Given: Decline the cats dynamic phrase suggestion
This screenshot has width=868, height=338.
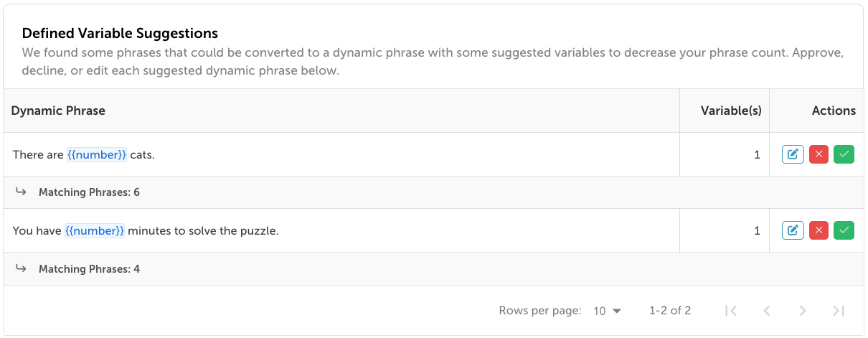Looking at the screenshot, I should 819,154.
